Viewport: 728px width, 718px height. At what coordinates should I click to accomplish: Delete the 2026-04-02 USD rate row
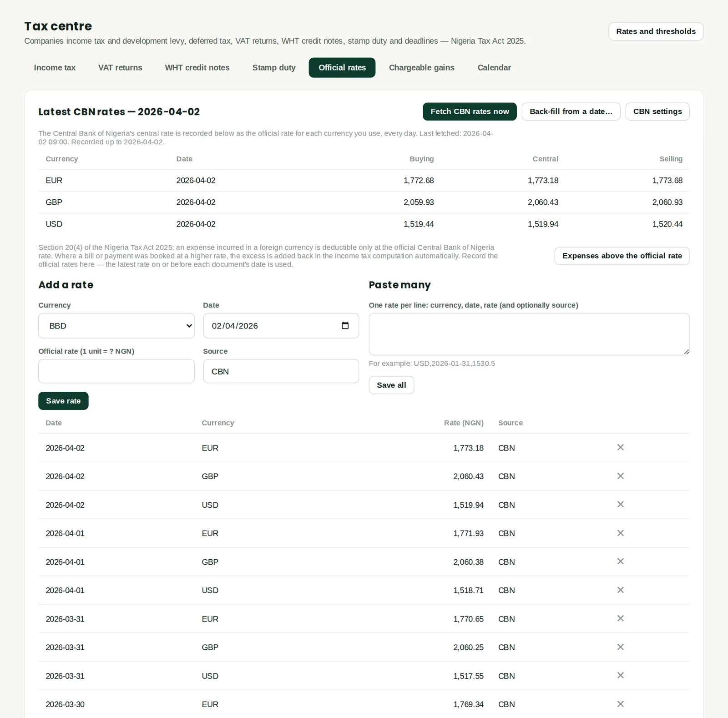click(x=620, y=504)
